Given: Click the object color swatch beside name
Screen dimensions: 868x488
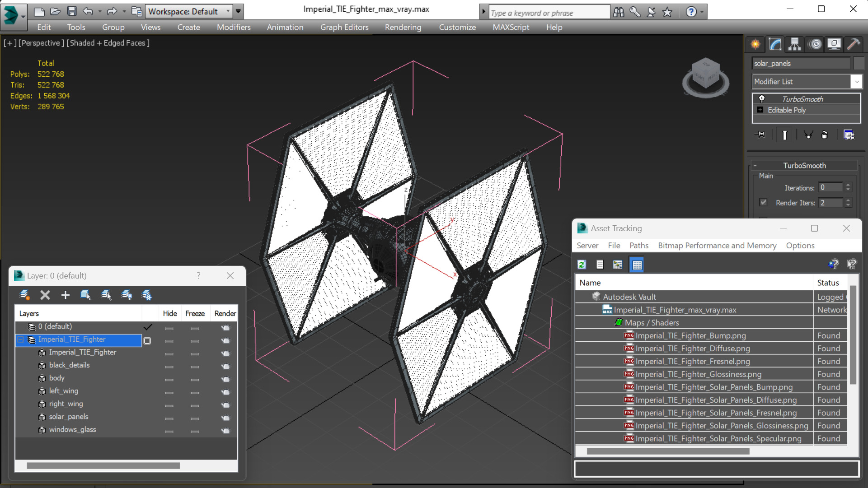Looking at the screenshot, I should tap(858, 63).
